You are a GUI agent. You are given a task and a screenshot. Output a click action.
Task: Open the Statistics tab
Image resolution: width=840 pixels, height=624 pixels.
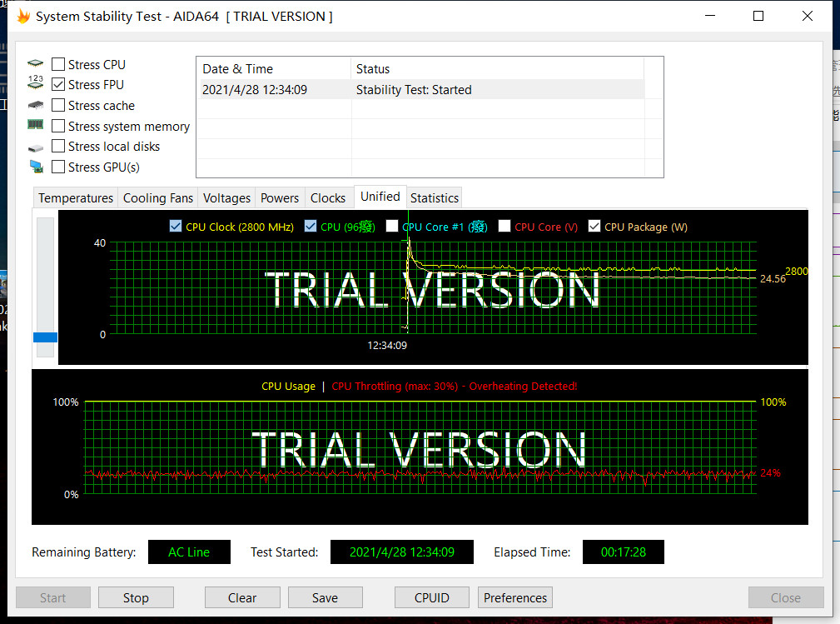(x=435, y=197)
